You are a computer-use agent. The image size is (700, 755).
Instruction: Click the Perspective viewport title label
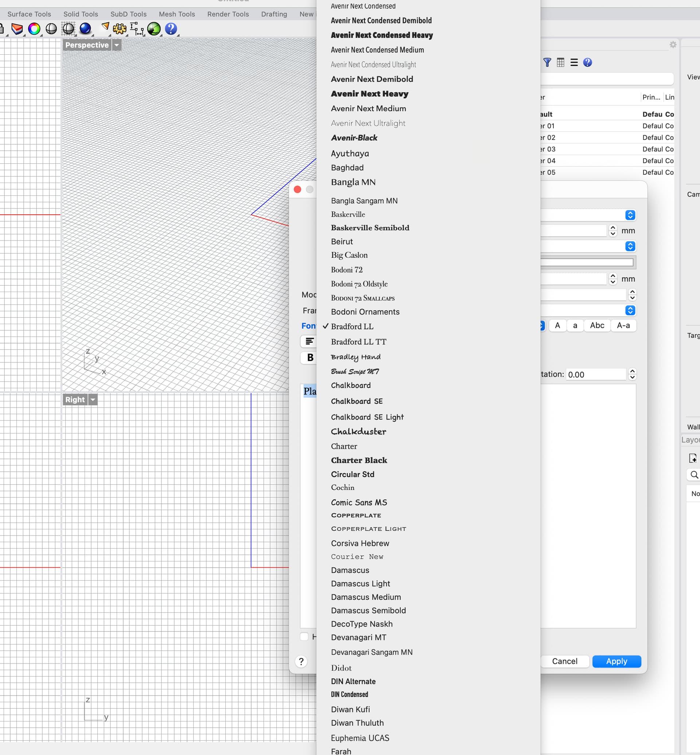pos(87,45)
